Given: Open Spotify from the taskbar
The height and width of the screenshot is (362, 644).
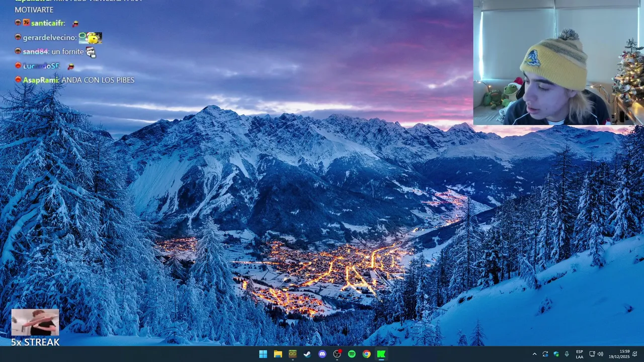Looking at the screenshot, I should point(352,354).
